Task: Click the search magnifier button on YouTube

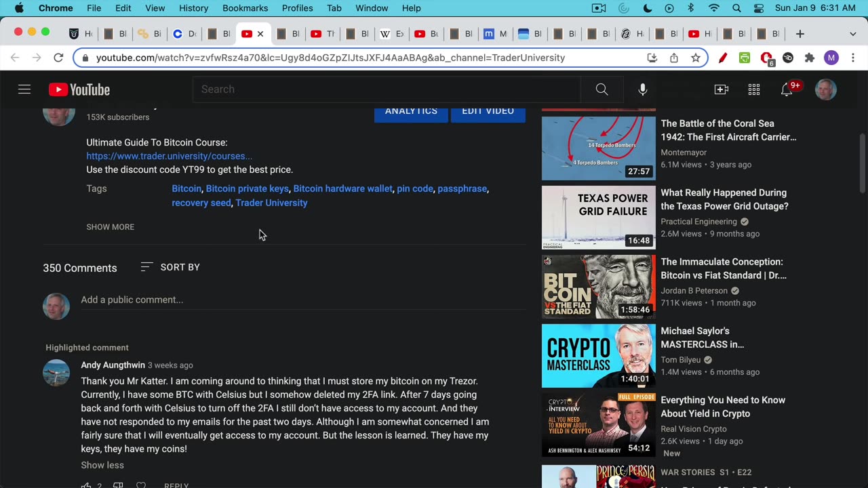Action: [x=601, y=89]
